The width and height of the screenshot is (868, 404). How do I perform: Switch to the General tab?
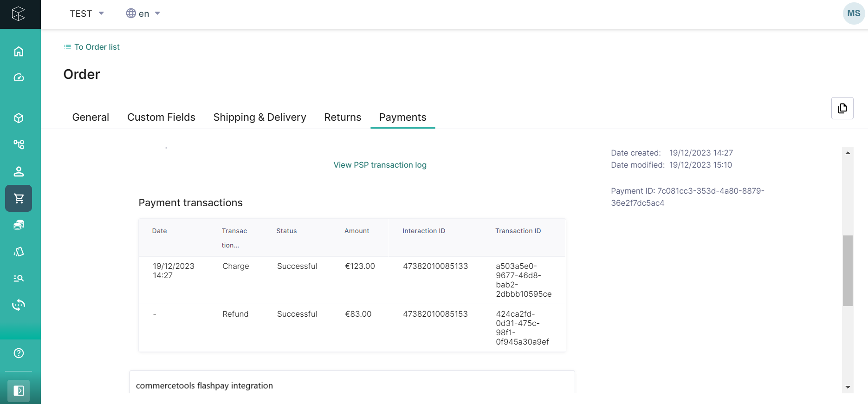point(91,117)
